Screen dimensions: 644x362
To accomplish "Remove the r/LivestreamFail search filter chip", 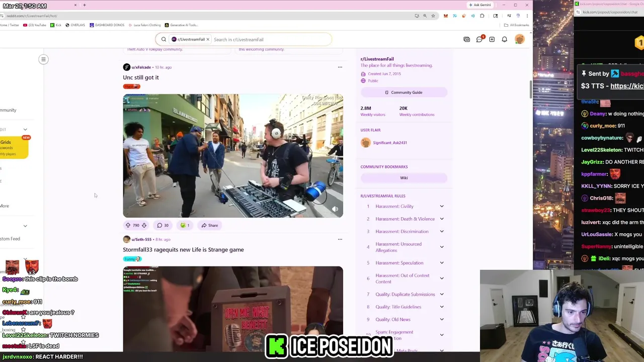I will 207,39.
